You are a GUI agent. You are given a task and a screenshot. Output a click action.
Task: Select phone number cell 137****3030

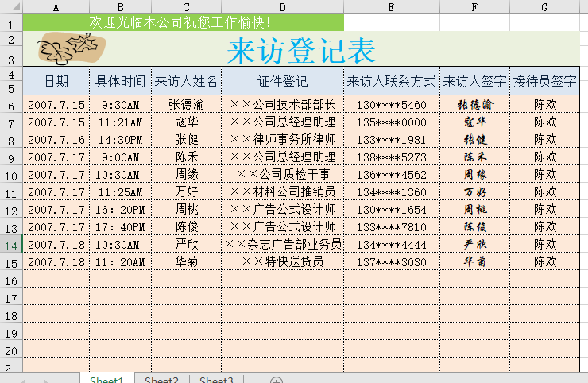(x=391, y=261)
